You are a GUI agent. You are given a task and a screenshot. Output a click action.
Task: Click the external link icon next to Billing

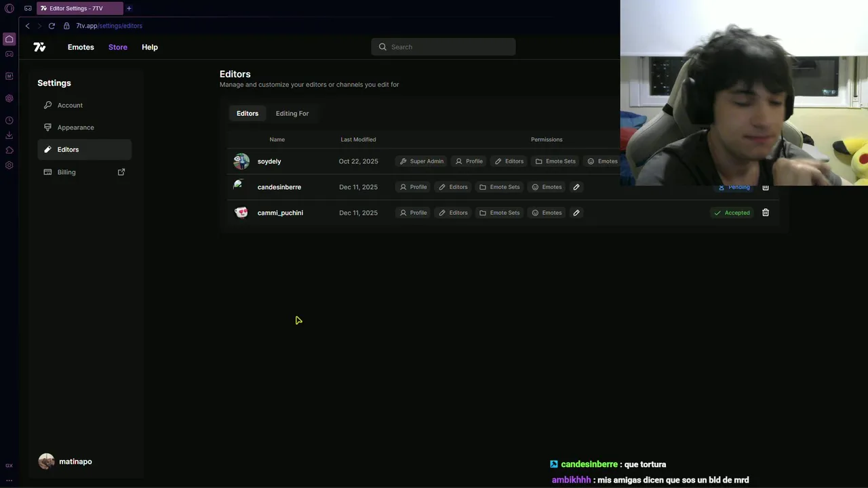click(121, 172)
